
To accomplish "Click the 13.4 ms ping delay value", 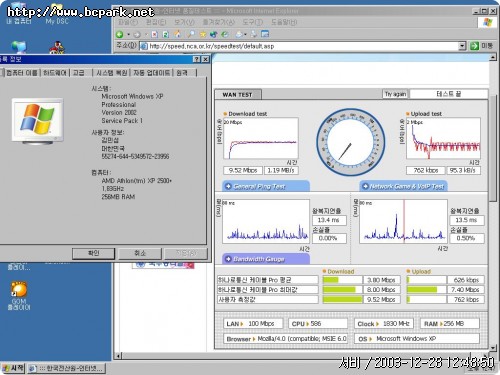I will tap(329, 220).
